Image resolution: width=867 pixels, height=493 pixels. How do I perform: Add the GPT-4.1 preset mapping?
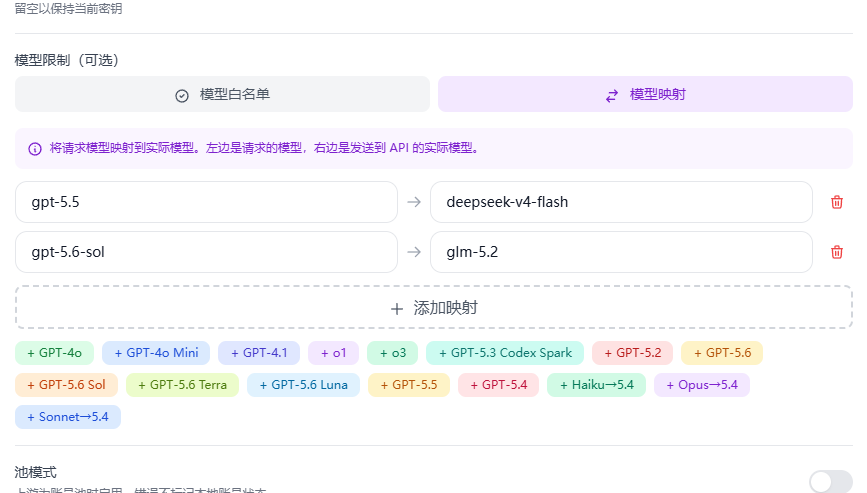(x=259, y=353)
